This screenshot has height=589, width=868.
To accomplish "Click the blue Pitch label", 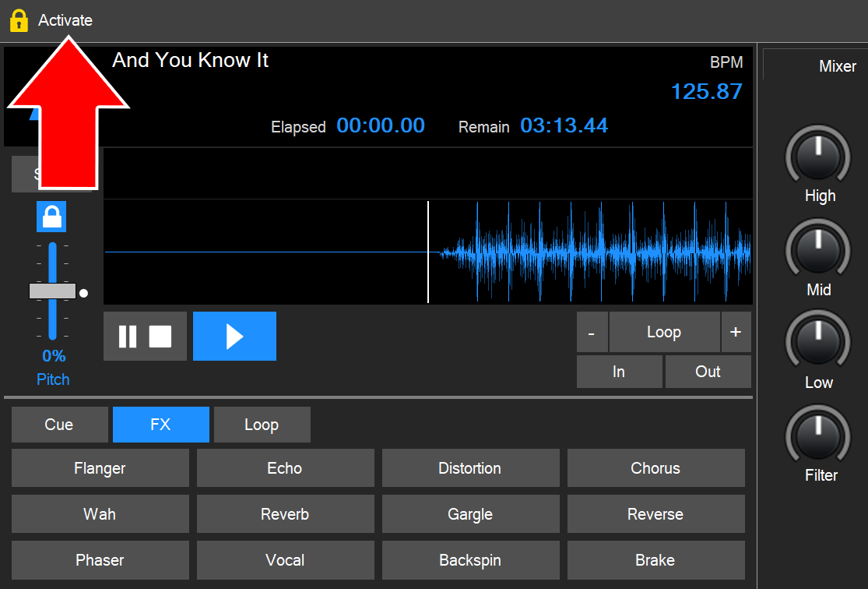I will click(x=53, y=379).
